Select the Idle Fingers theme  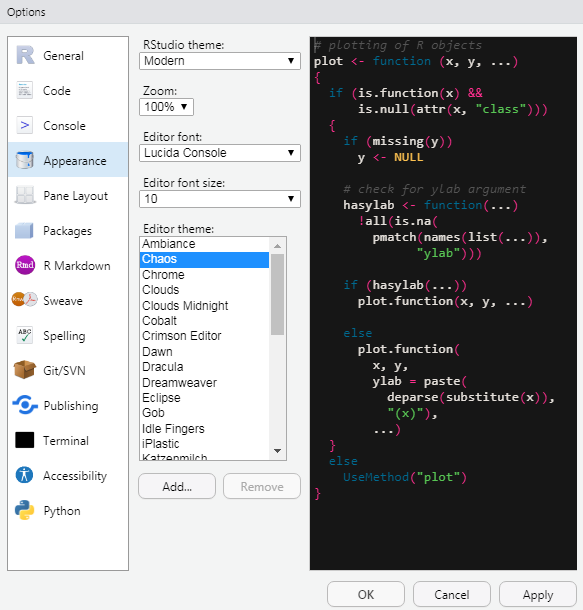205,429
